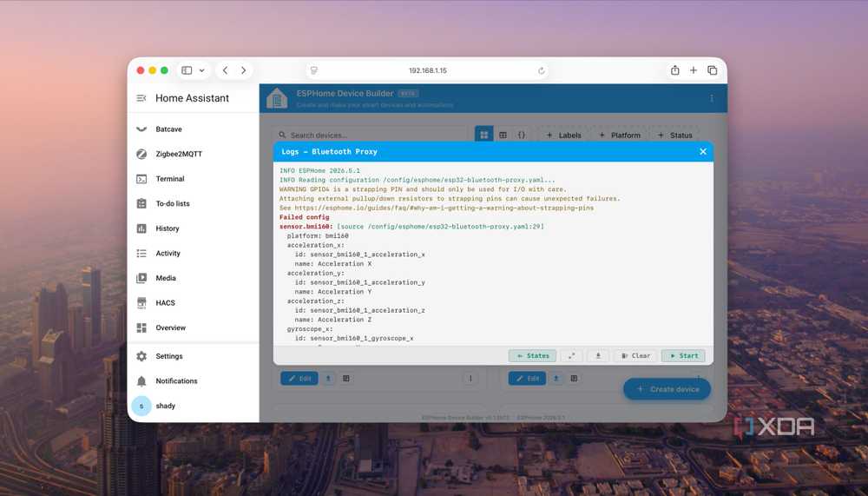Image resolution: width=868 pixels, height=496 pixels.
Task: Switch to the table view
Action: (x=503, y=135)
